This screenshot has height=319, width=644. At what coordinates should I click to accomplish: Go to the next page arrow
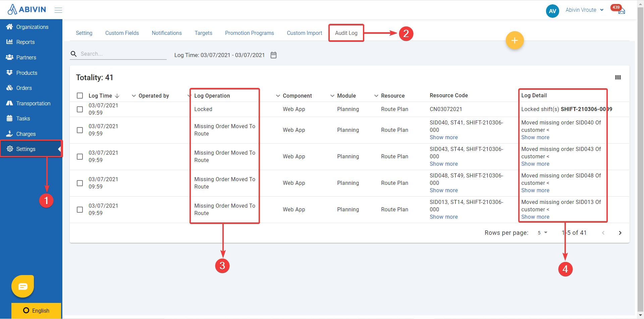[620, 233]
